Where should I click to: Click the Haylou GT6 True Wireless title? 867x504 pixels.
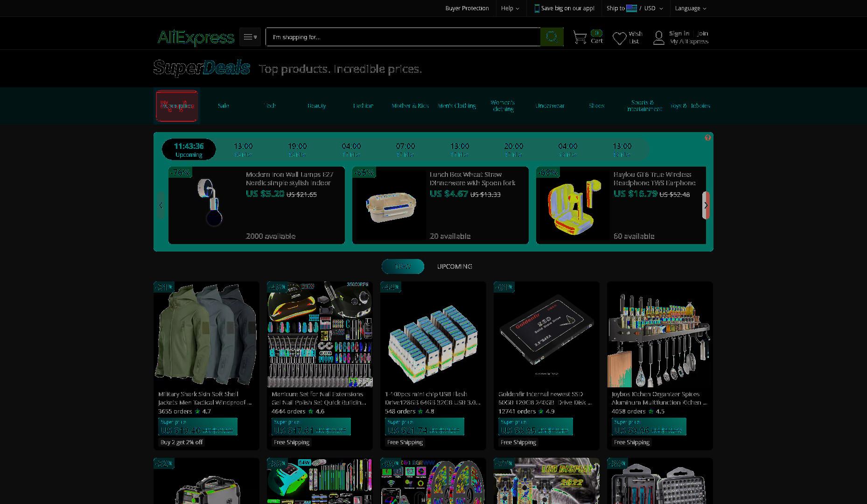pyautogui.click(x=654, y=179)
